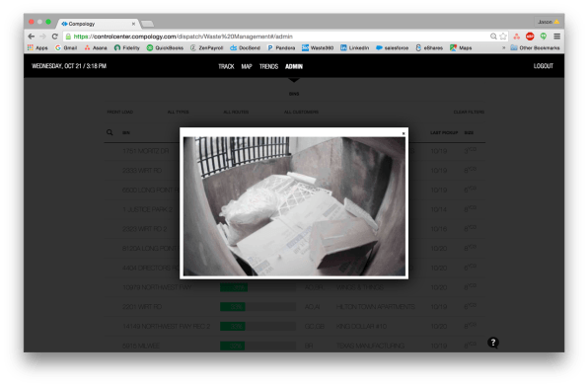Expand the ALL CUSTOMERS filter
588x386 pixels.
click(x=301, y=113)
